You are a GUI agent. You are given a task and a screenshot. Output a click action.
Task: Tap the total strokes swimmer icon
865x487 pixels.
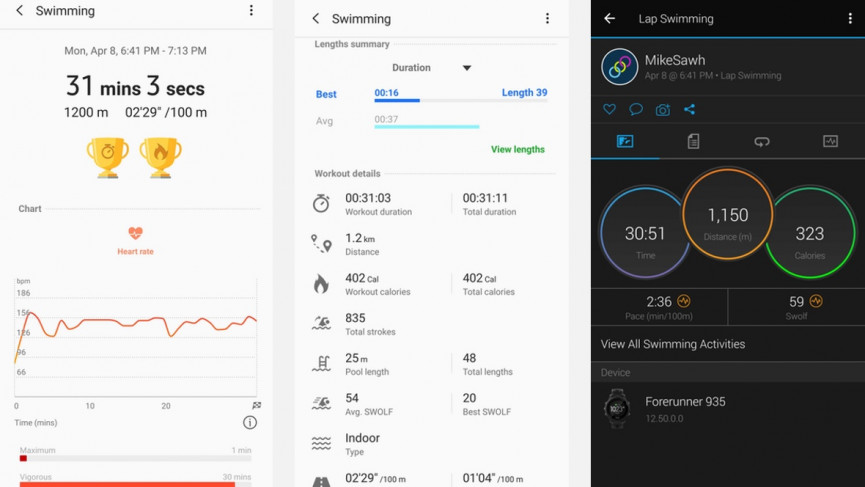coord(321,323)
